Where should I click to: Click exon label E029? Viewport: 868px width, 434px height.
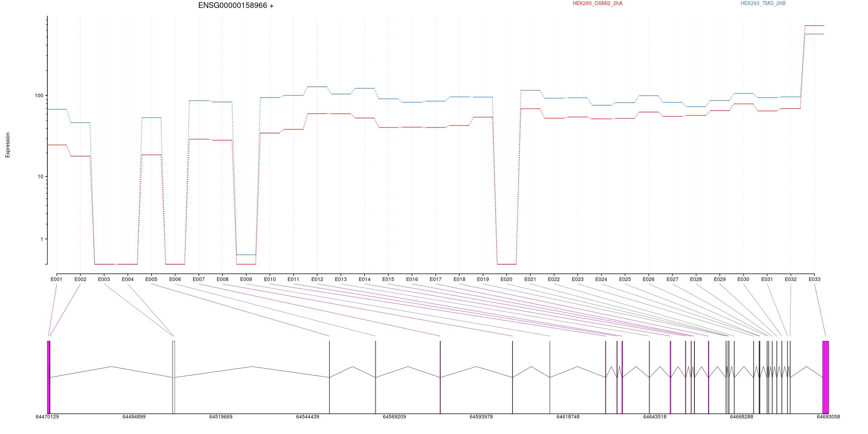pyautogui.click(x=720, y=279)
